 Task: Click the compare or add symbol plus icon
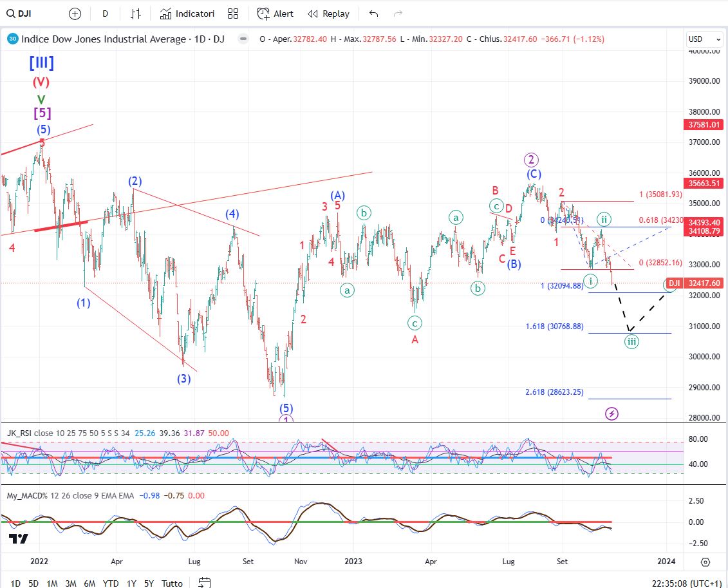pyautogui.click(x=75, y=14)
